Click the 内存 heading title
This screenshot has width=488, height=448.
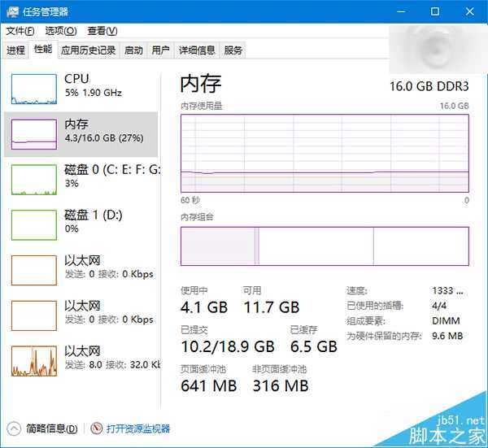[x=201, y=84]
